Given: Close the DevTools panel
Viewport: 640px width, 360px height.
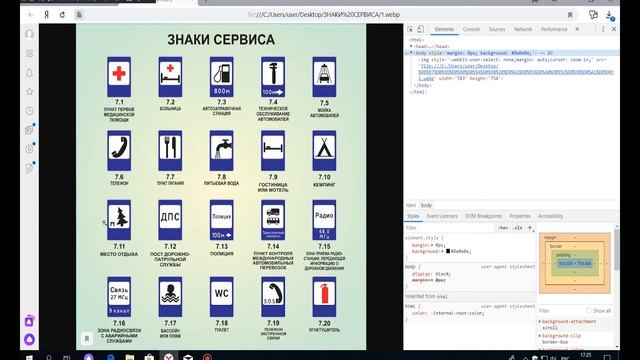Looking at the screenshot, I should point(613,29).
